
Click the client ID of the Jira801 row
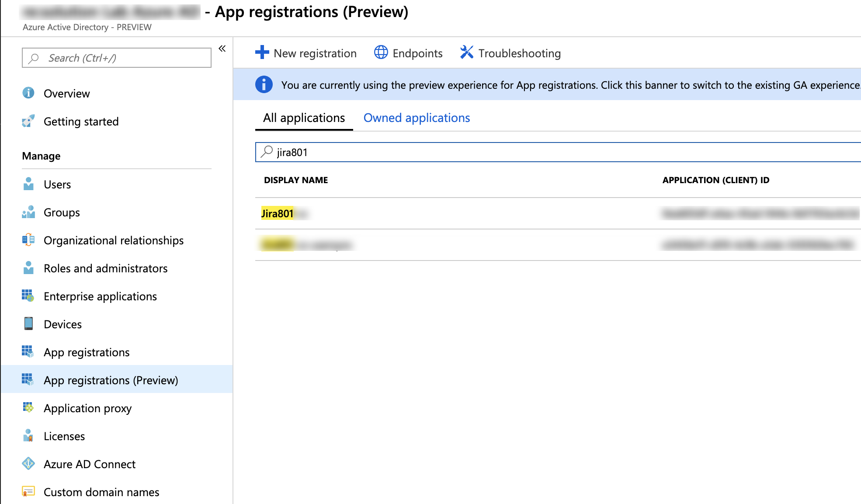(760, 213)
